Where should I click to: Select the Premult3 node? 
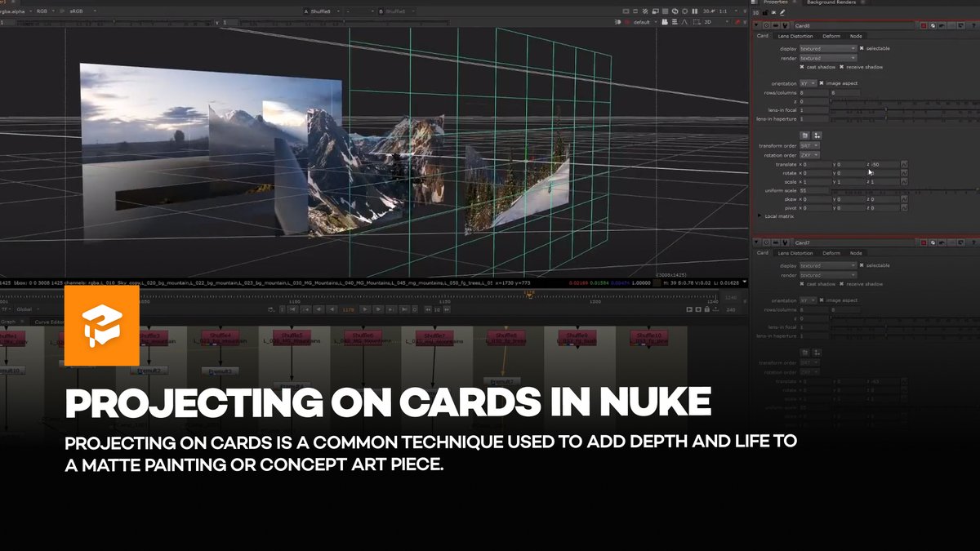coord(220,371)
